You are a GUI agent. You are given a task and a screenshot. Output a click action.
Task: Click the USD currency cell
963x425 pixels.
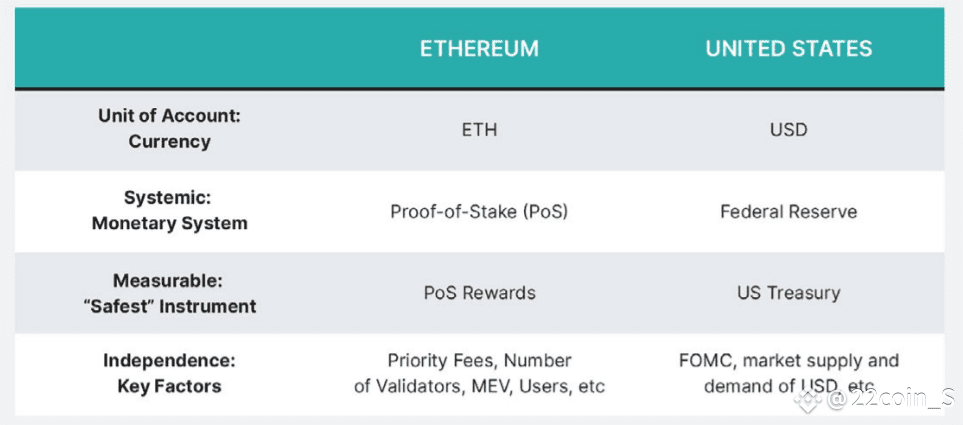(789, 130)
